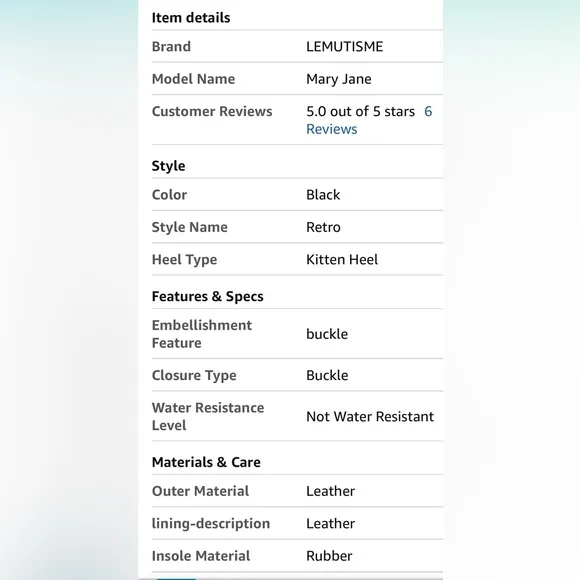Click the Water Resistance Level label
The image size is (580, 580).
pos(208,417)
